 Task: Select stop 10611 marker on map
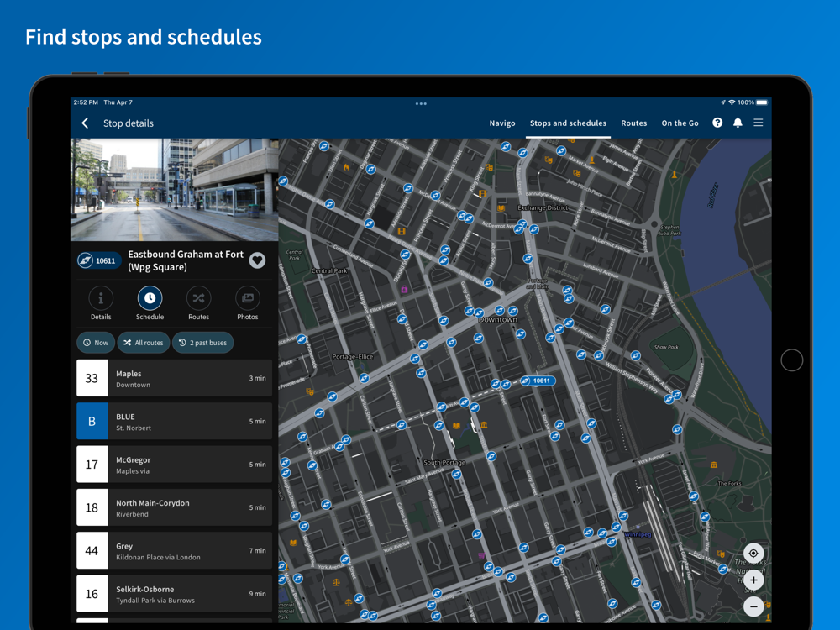(538, 381)
